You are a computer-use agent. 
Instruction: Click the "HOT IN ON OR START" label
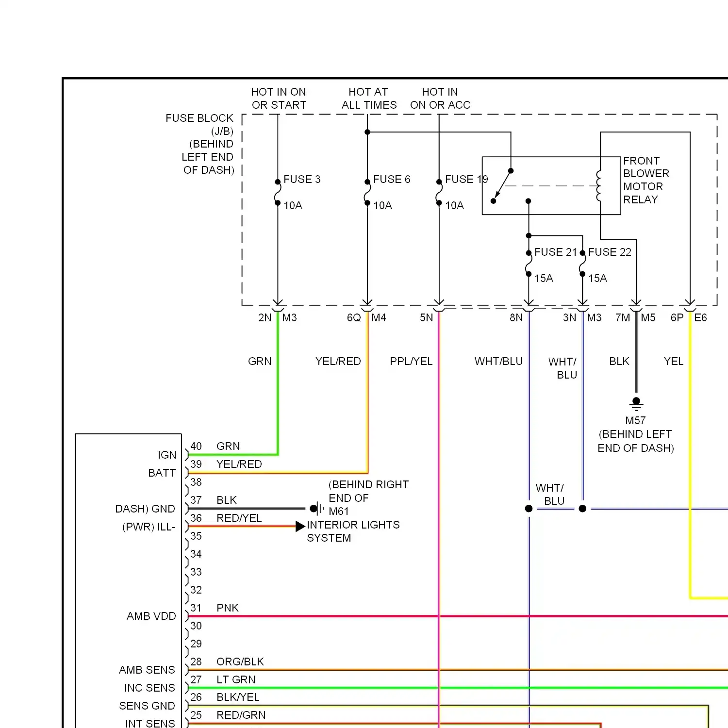tap(279, 99)
